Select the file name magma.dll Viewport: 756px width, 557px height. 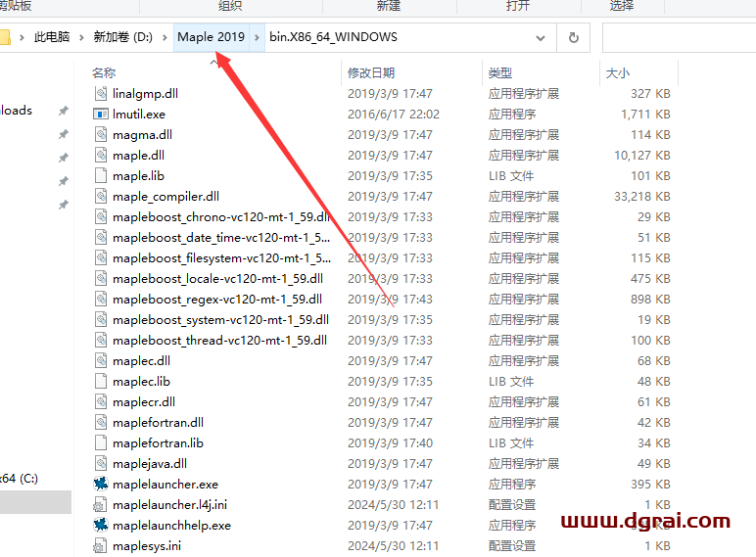click(x=142, y=135)
